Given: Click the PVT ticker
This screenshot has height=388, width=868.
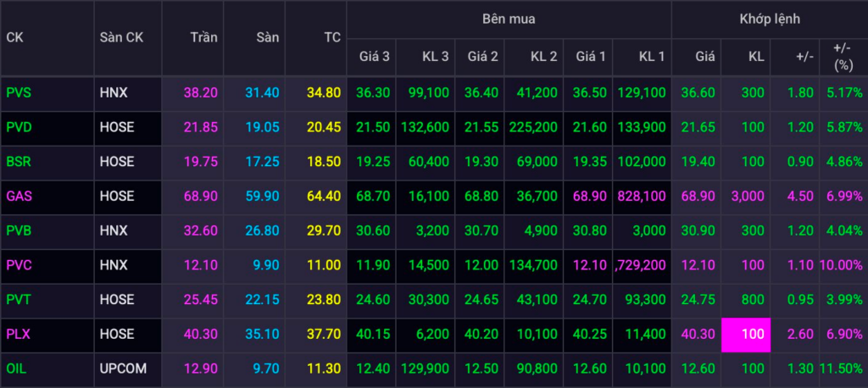Looking at the screenshot, I should coord(19,299).
